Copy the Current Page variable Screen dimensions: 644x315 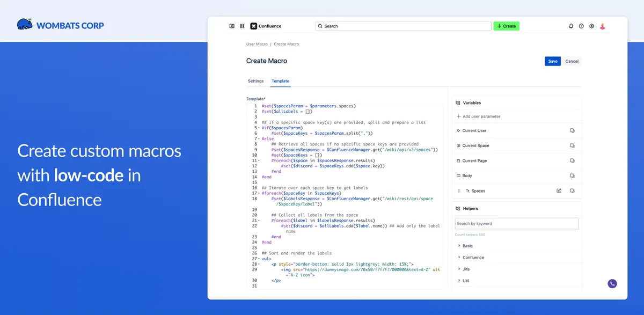572,160
